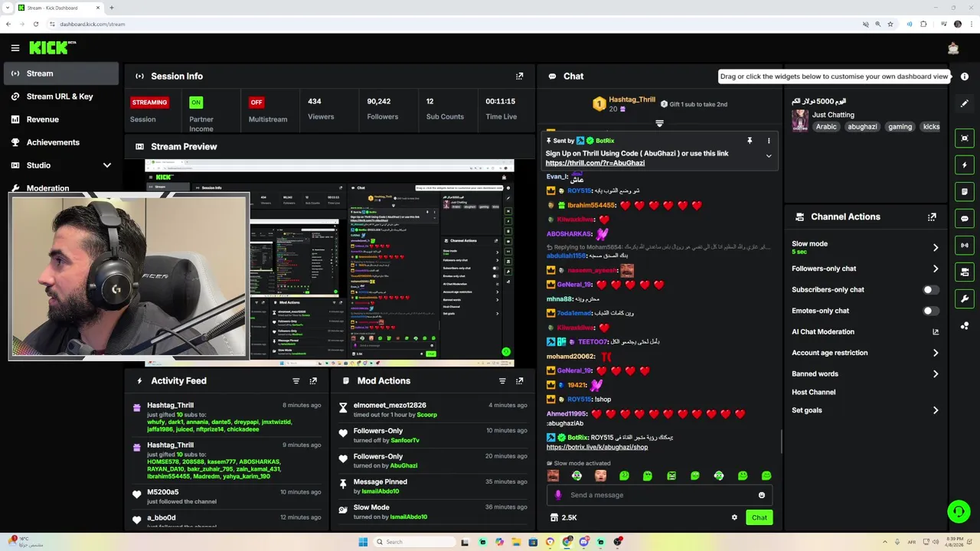This screenshot has width=980, height=551.
Task: Expand Followers-only chat settings arrow
Action: click(936, 269)
